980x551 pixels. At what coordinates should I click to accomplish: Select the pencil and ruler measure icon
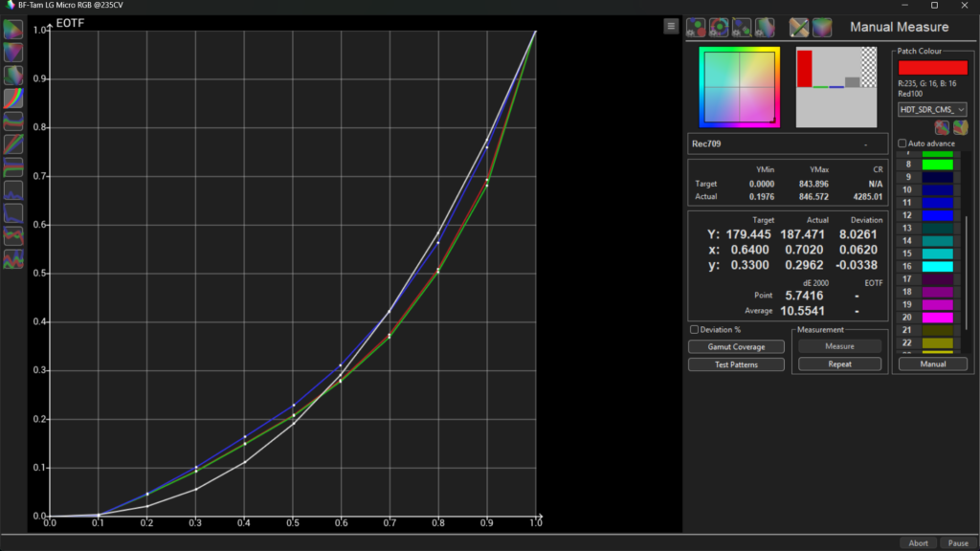[x=799, y=28]
